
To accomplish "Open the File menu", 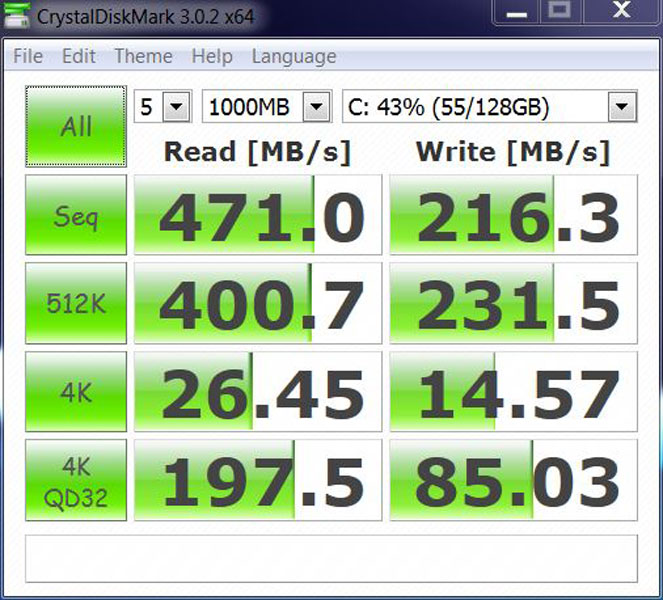I will coord(28,56).
